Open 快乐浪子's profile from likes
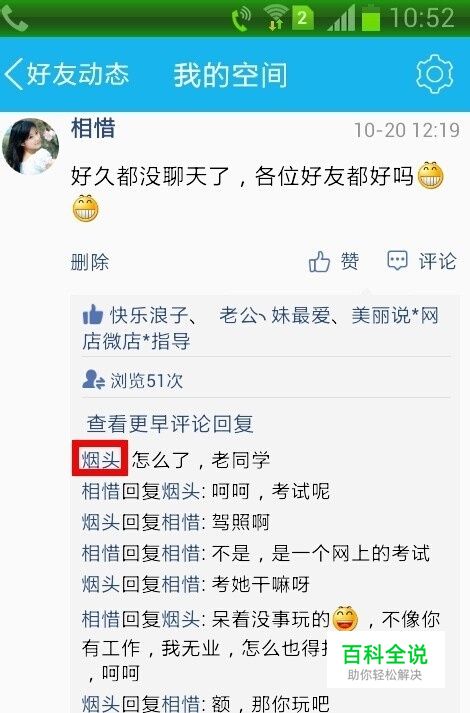The width and height of the screenshot is (470, 713). coord(149,315)
